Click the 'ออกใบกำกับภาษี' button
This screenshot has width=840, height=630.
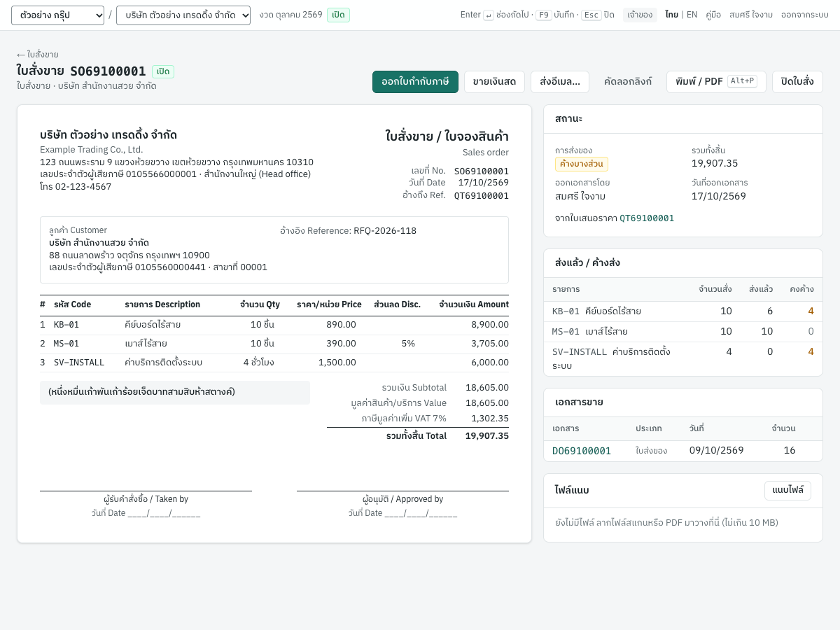pos(415,82)
